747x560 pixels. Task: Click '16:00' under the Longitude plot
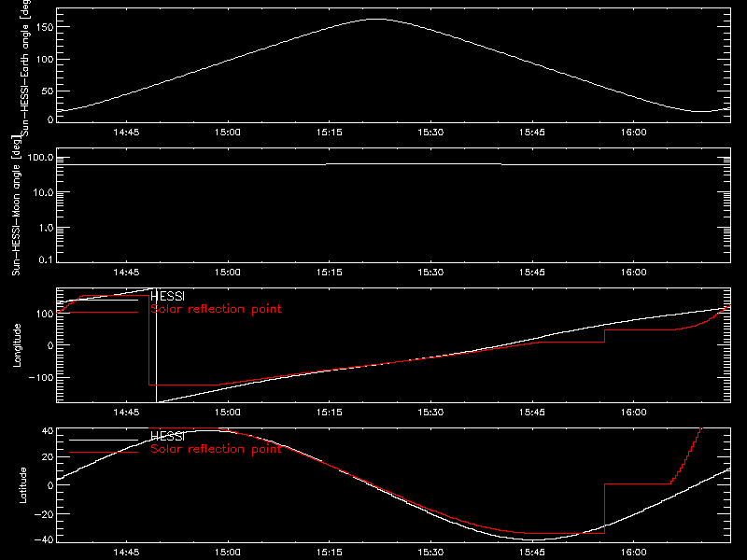point(634,413)
